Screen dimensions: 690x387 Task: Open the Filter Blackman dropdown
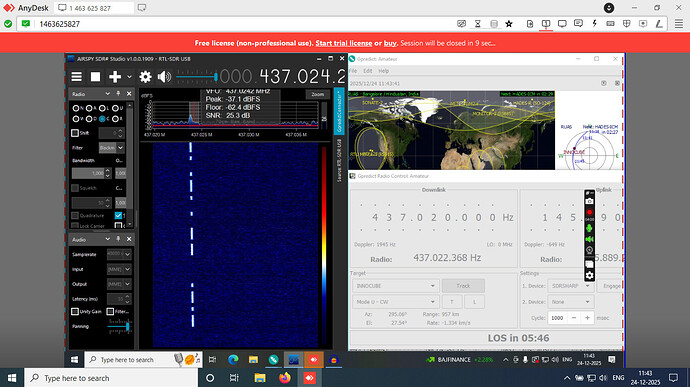click(x=111, y=147)
